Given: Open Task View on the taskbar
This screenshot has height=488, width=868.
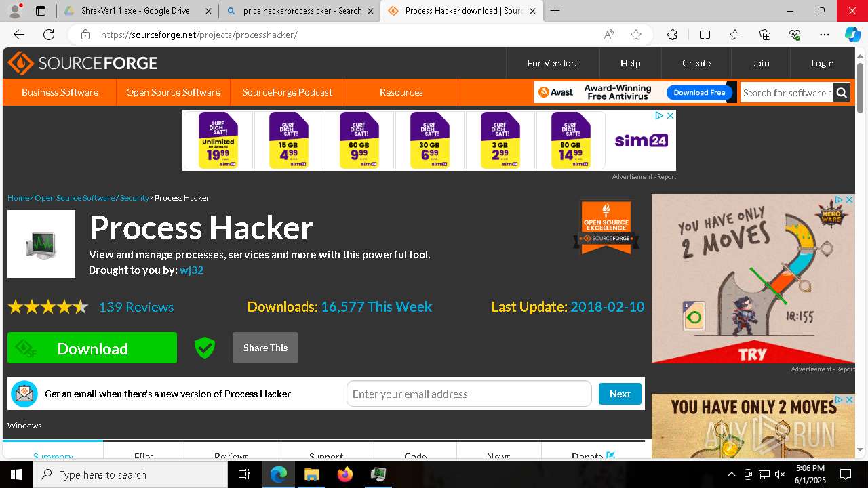Looking at the screenshot, I should tap(244, 474).
